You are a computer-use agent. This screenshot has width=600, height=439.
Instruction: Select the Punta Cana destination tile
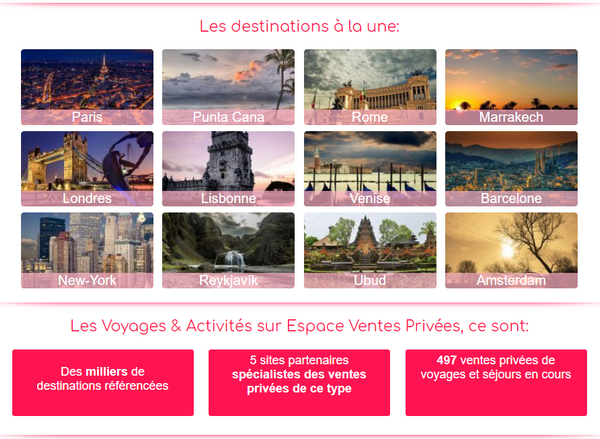tap(228, 87)
